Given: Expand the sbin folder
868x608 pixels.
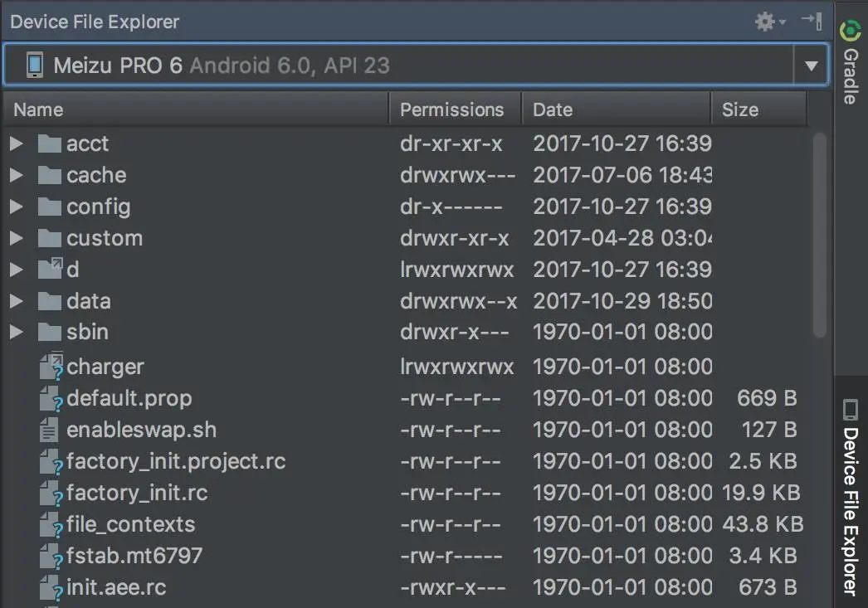Looking at the screenshot, I should pos(16,332).
